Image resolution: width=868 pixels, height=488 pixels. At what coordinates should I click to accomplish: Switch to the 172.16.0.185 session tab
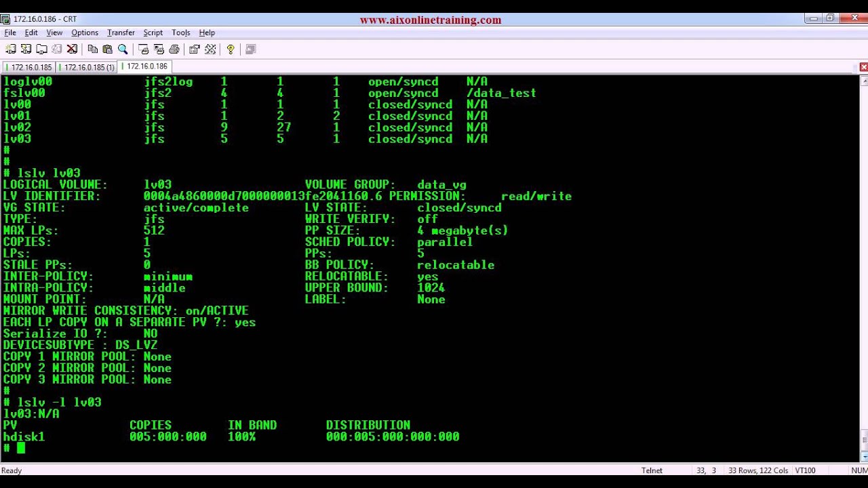click(29, 67)
